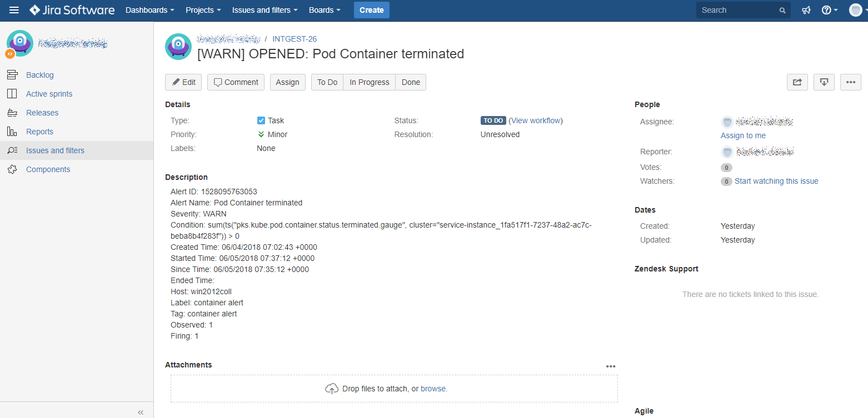
Task: Click the TO DO status badge
Action: 493,120
